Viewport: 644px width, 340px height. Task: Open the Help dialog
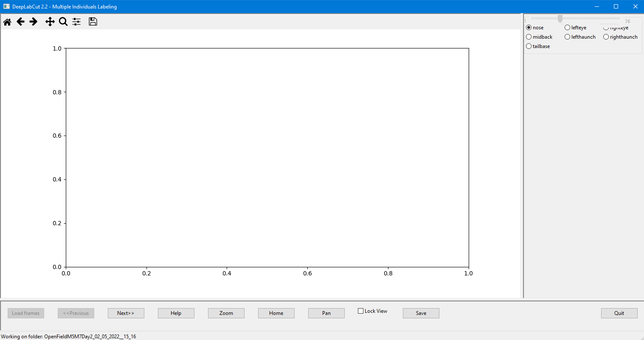pyautogui.click(x=176, y=313)
